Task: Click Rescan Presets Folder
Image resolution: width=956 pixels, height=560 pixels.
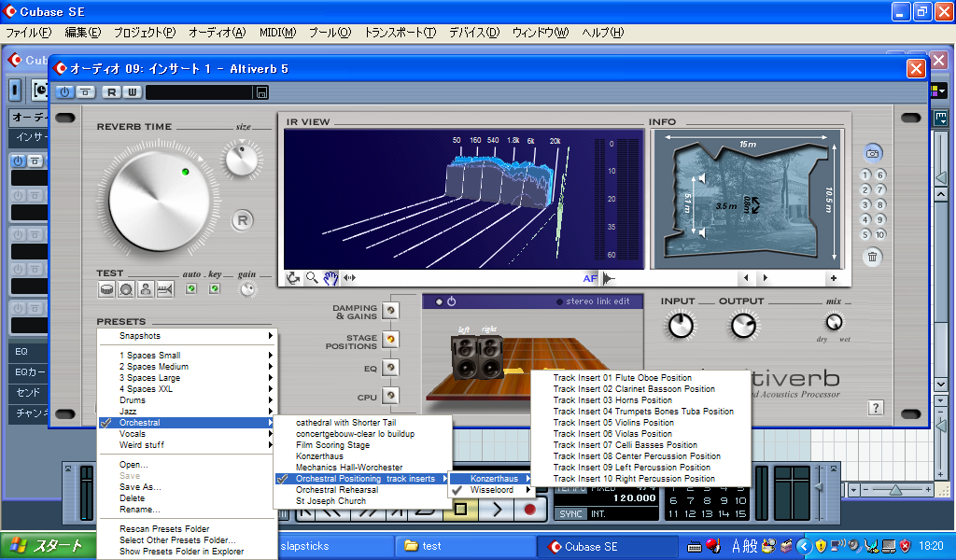Action: 164,529
